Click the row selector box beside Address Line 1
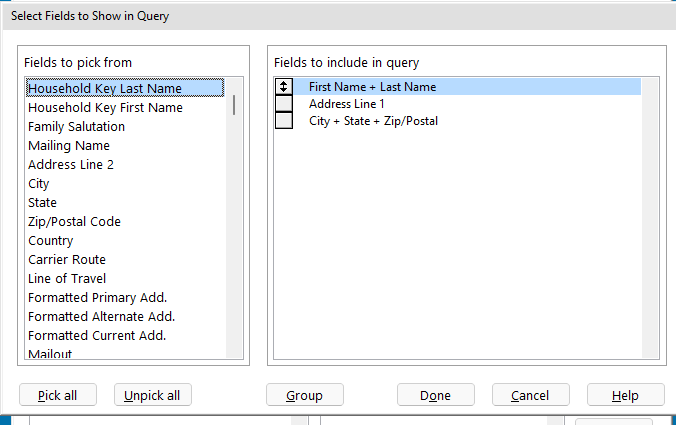 click(x=284, y=104)
